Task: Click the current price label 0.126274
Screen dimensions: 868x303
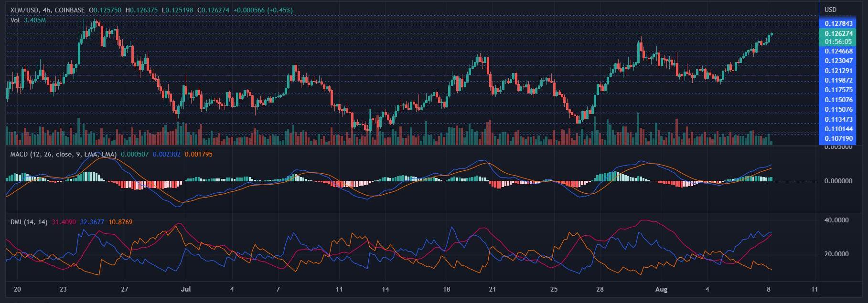Action: pos(838,34)
